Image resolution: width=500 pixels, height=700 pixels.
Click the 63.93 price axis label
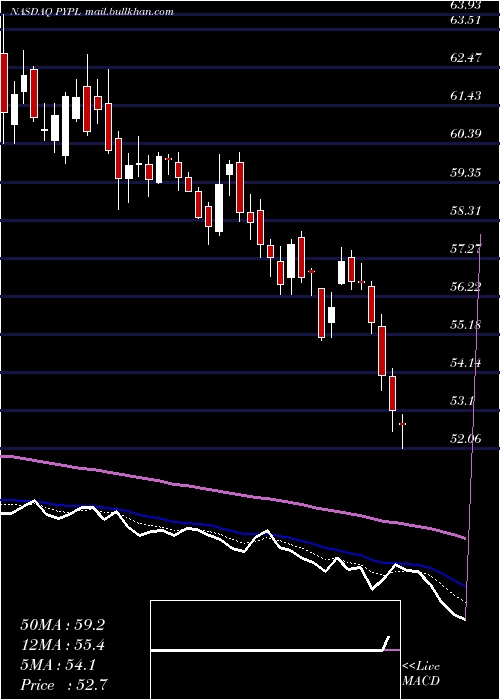[x=466, y=5]
